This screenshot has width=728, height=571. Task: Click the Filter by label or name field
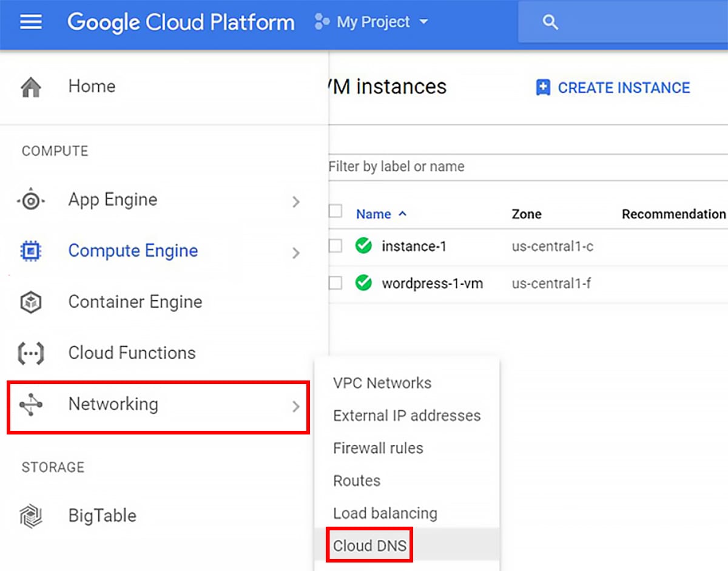click(x=528, y=167)
